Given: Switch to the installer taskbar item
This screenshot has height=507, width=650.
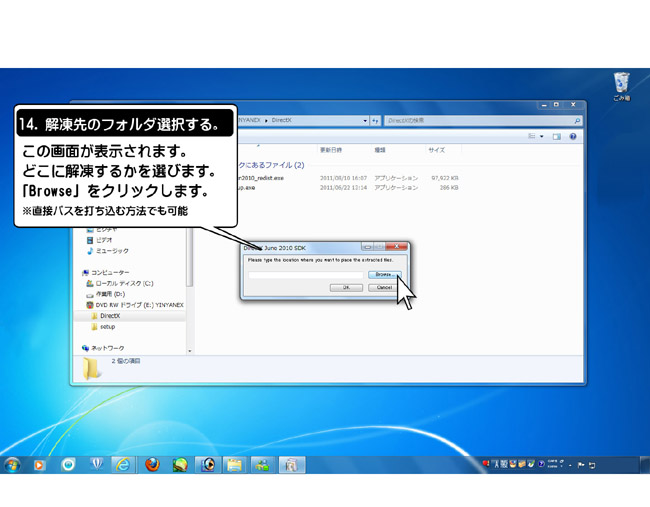Looking at the screenshot, I should 292,465.
